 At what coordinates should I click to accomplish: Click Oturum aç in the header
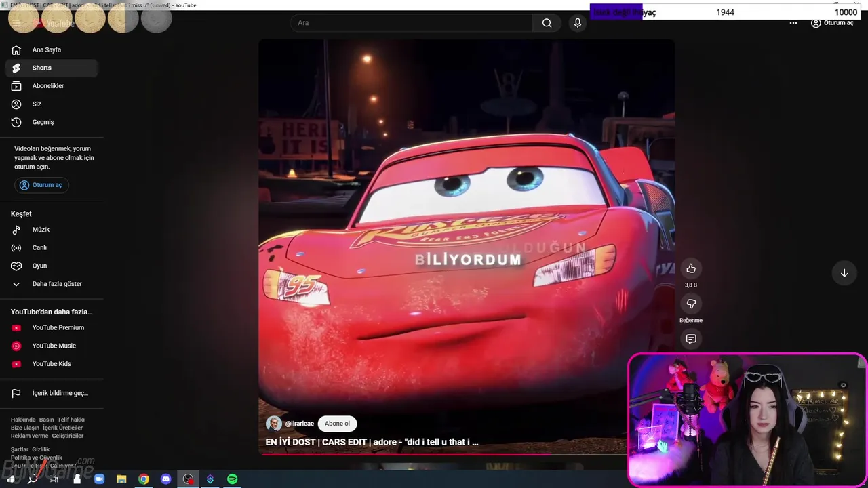tap(832, 23)
